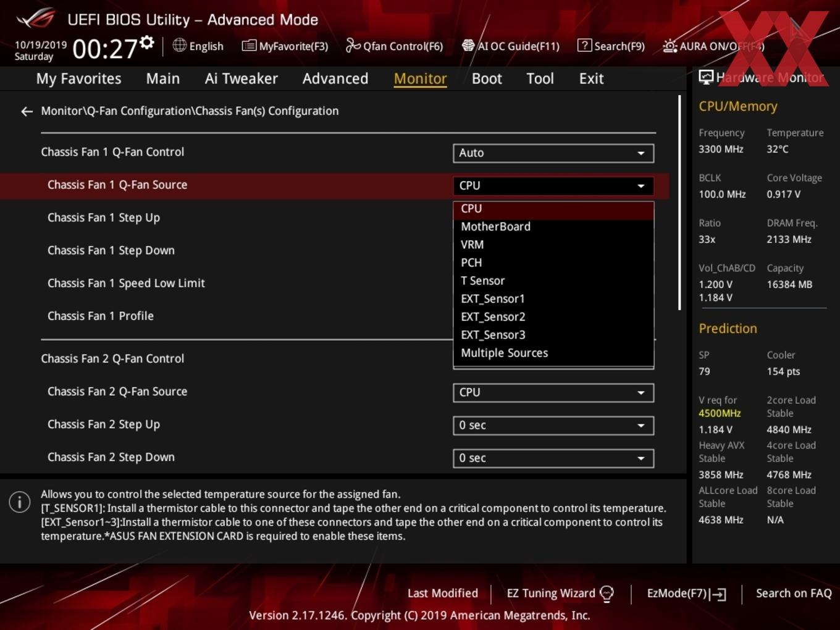The width and height of the screenshot is (840, 630).
Task: Select Chassis Fan 1 Step Down row
Action: [111, 251]
